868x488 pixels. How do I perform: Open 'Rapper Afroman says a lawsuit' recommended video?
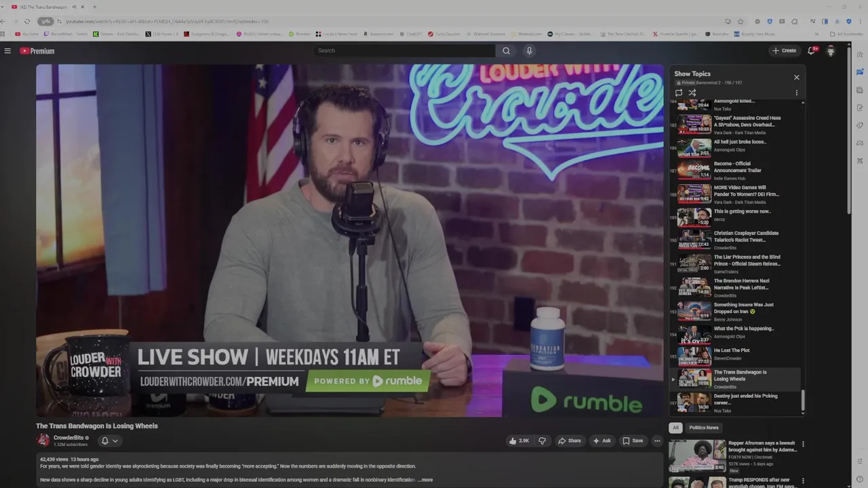734,455
